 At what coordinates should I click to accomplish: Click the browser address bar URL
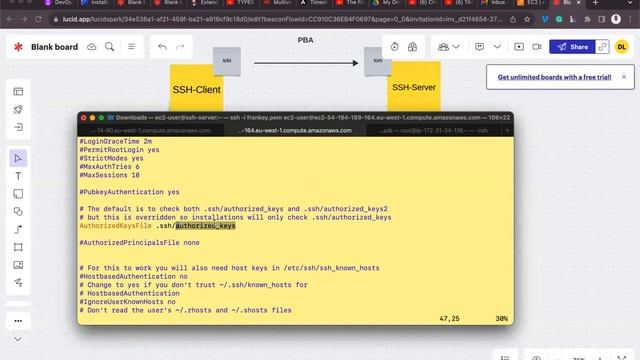pyautogui.click(x=282, y=19)
